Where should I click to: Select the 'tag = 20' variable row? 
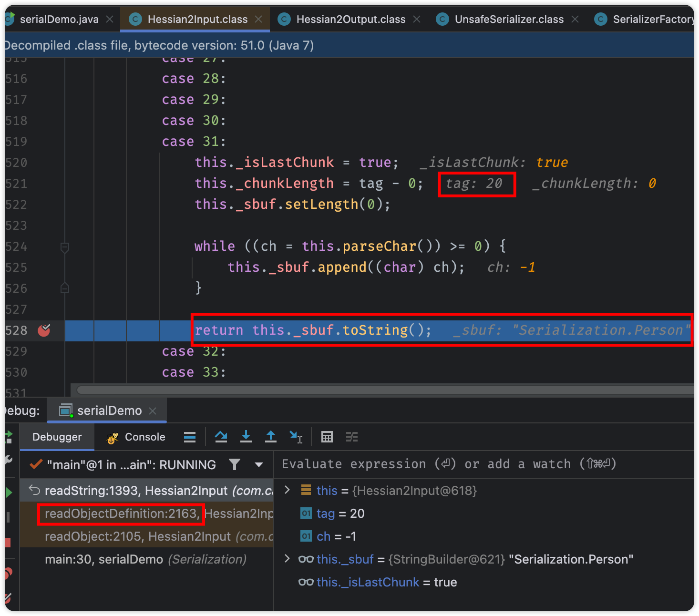(484, 513)
